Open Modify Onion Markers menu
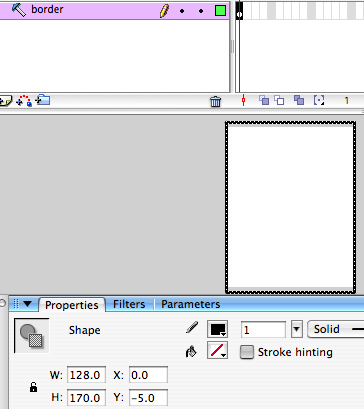The width and height of the screenshot is (364, 409). pyautogui.click(x=319, y=100)
